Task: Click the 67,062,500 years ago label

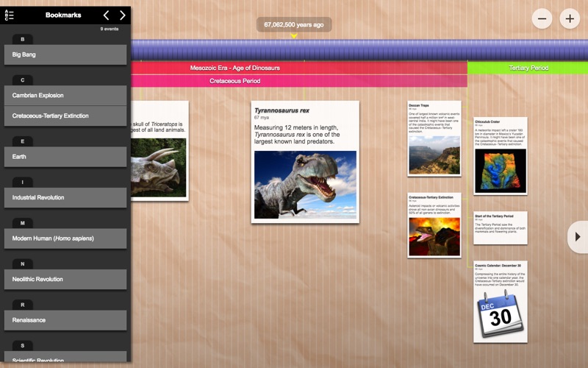Action: point(294,25)
